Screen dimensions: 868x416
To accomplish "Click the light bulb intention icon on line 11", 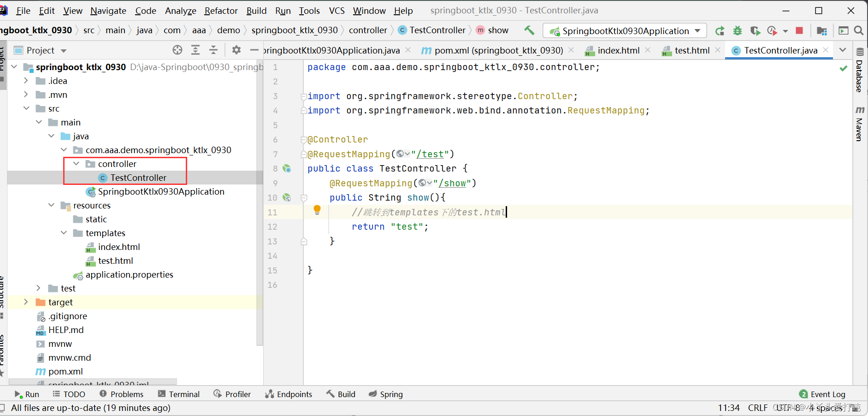I will pos(317,210).
